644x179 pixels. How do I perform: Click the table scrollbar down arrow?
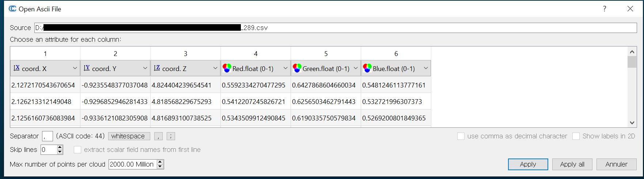click(x=632, y=123)
